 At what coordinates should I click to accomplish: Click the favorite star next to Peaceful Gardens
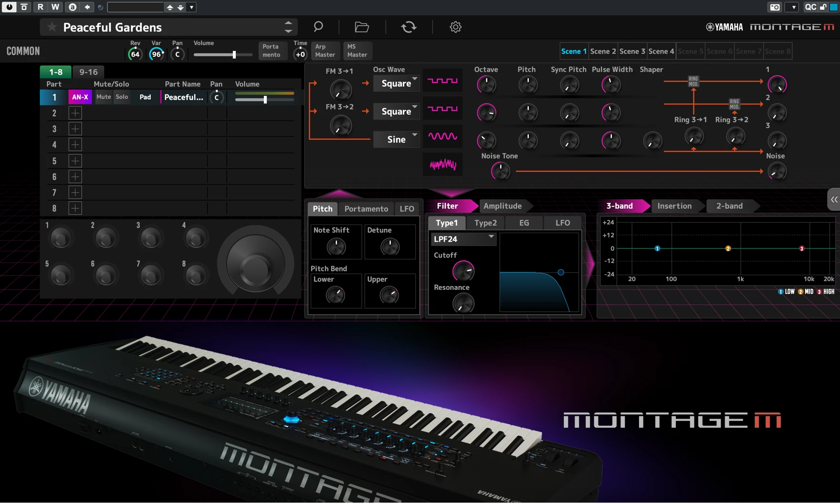52,27
